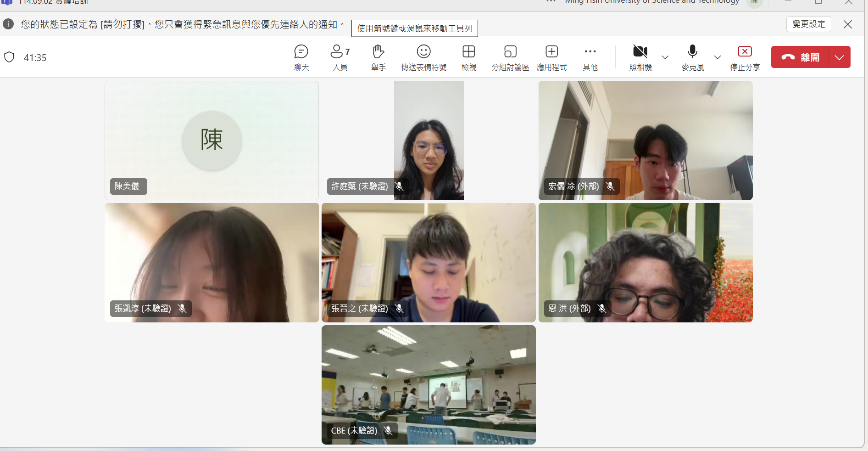Screen dimensions: 868x451
Task: Mute the microphone (麥克風)
Action: (692, 57)
